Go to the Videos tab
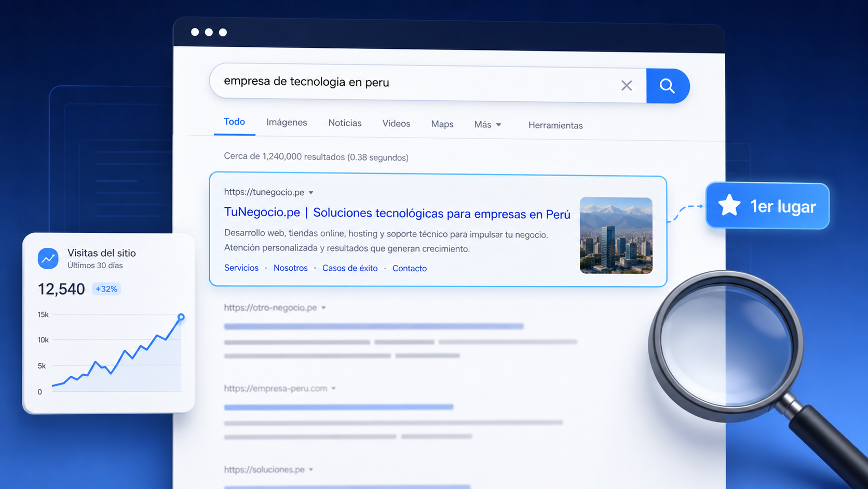 [x=396, y=124]
